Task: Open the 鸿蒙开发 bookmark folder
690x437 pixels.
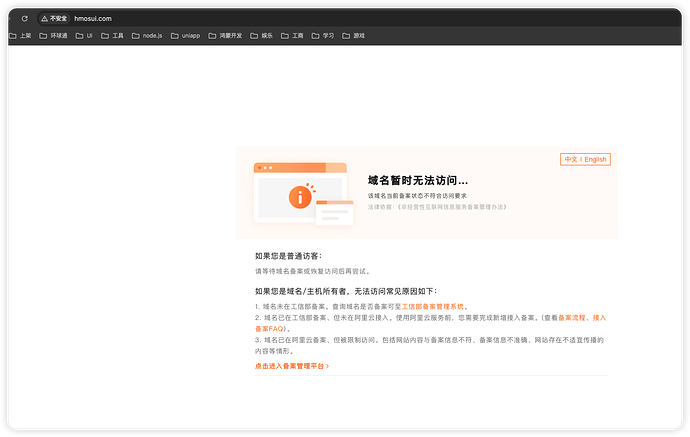Action: coord(227,35)
